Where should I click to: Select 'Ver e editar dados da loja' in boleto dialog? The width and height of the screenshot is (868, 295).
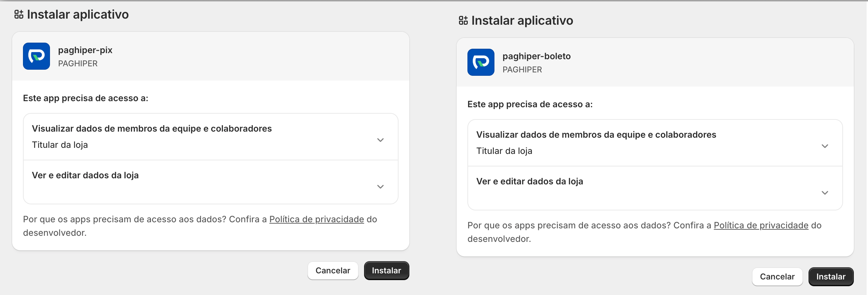(x=655, y=188)
